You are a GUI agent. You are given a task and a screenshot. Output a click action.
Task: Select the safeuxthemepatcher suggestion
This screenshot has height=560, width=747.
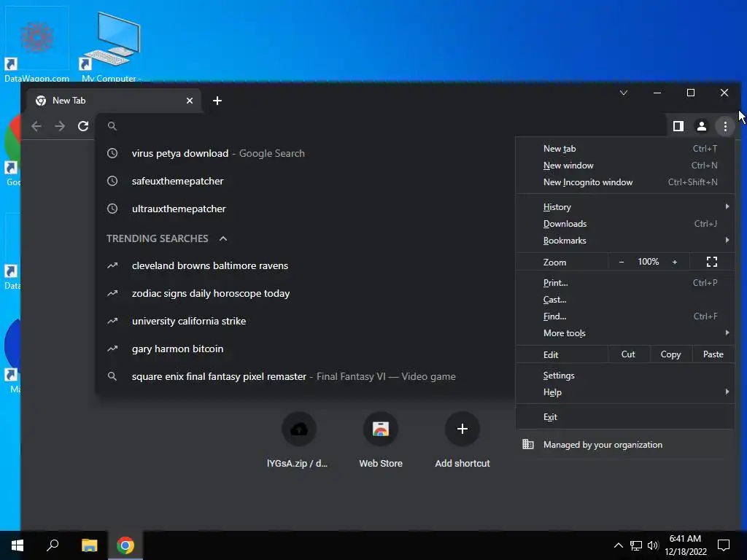pos(305,181)
